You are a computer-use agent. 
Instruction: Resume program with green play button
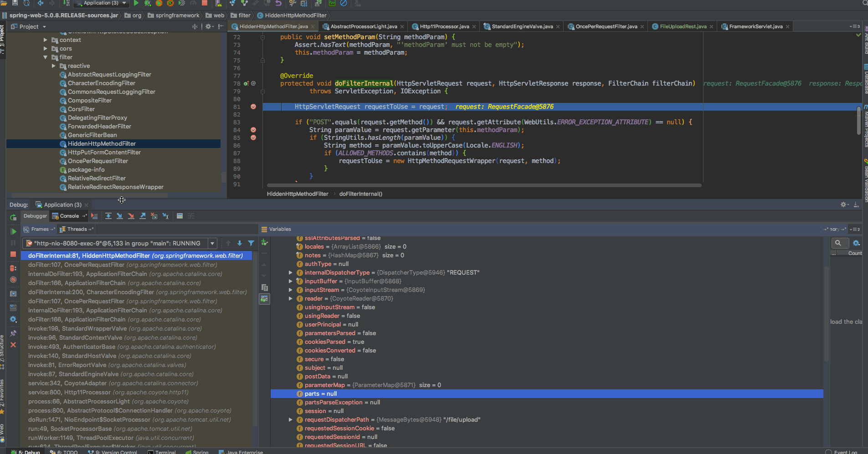coord(13,231)
